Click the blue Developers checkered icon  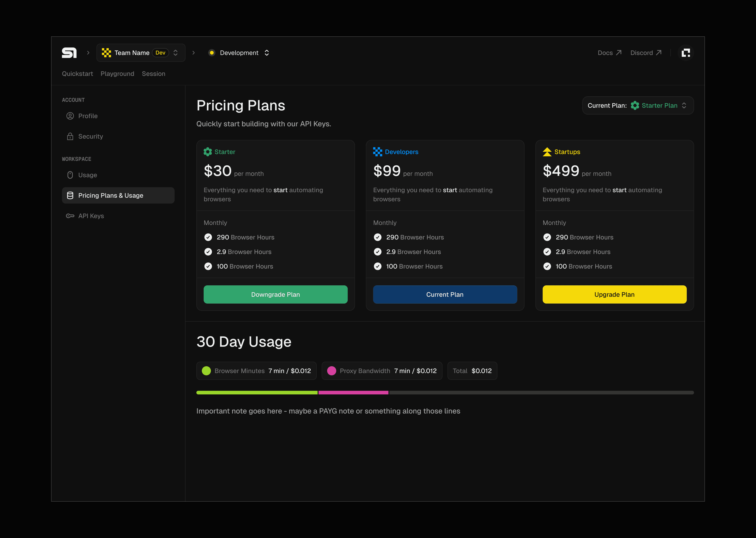pyautogui.click(x=377, y=152)
